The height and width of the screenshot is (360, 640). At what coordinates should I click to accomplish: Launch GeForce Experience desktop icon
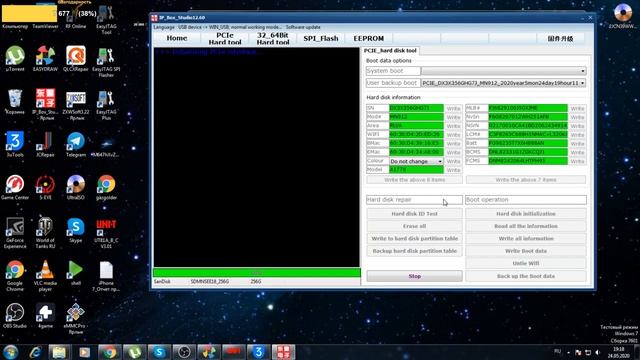(x=15, y=233)
